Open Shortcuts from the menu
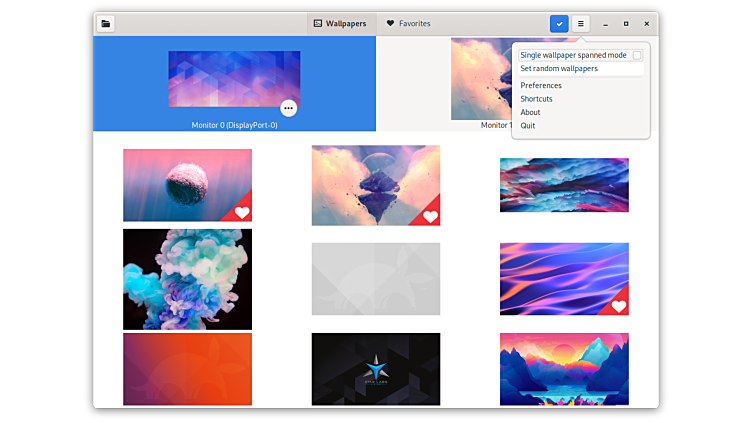 536,99
